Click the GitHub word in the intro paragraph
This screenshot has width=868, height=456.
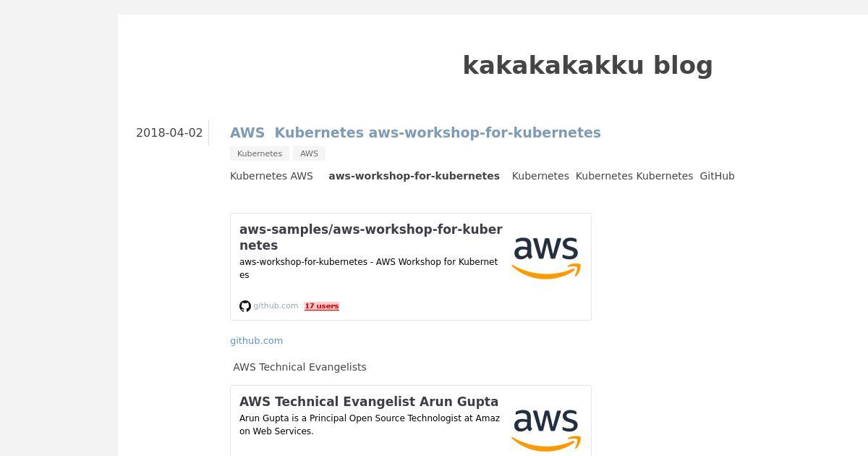pos(717,176)
